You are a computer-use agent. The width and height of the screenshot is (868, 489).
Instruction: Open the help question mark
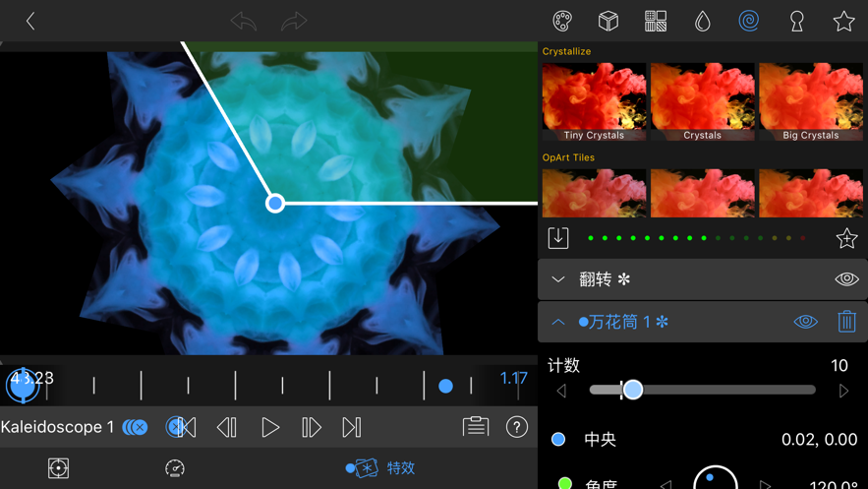(x=517, y=427)
